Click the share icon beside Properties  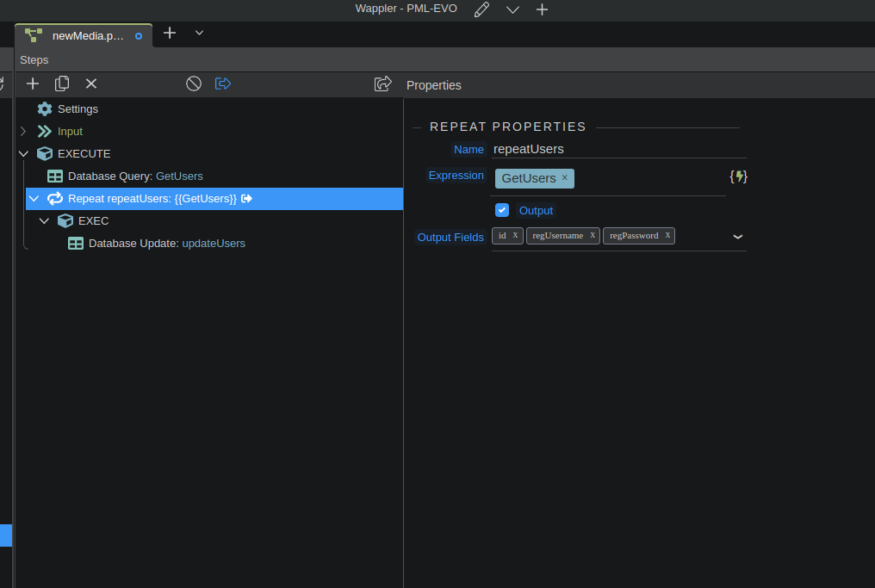[382, 84]
